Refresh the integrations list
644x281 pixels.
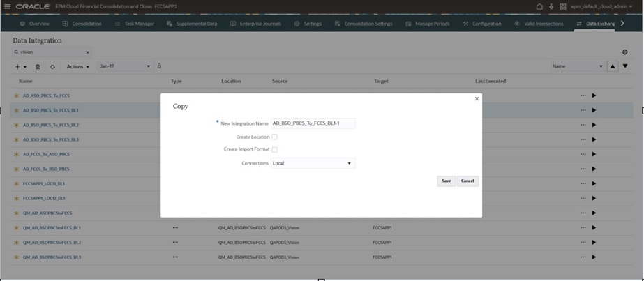point(52,66)
